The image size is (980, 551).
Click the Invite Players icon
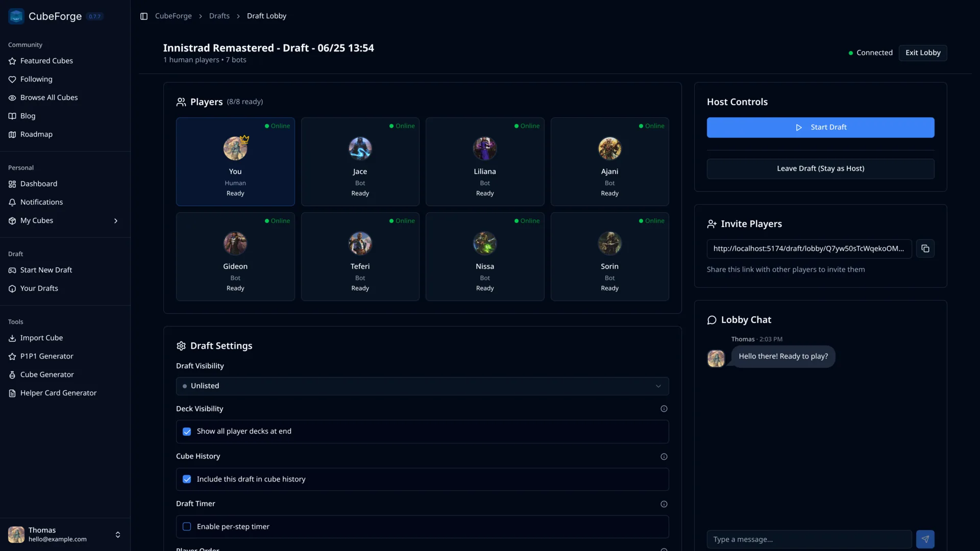click(x=712, y=224)
